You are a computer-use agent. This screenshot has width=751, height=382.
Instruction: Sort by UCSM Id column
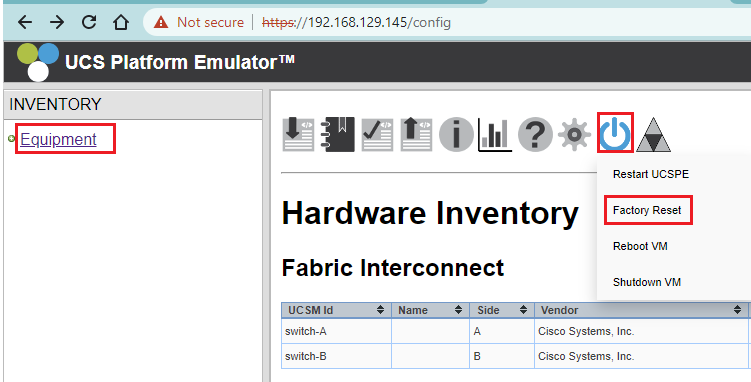point(336,310)
